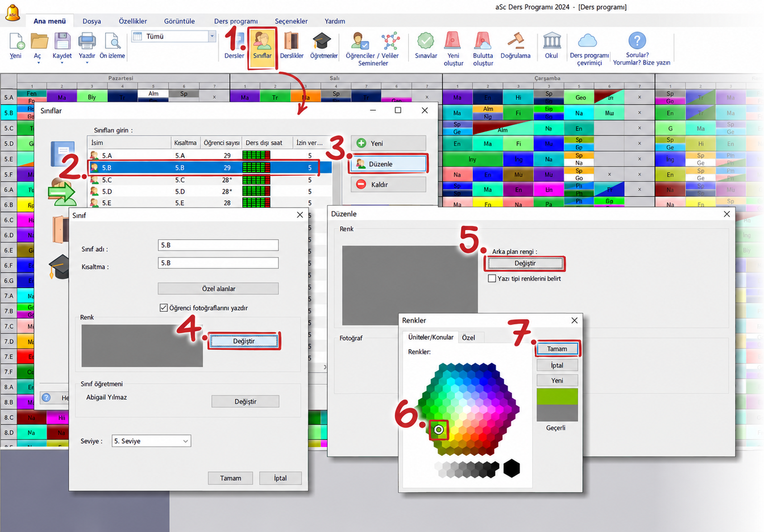The height and width of the screenshot is (532, 764).
Task: Click the Sınıf adı input field
Action: click(x=218, y=245)
